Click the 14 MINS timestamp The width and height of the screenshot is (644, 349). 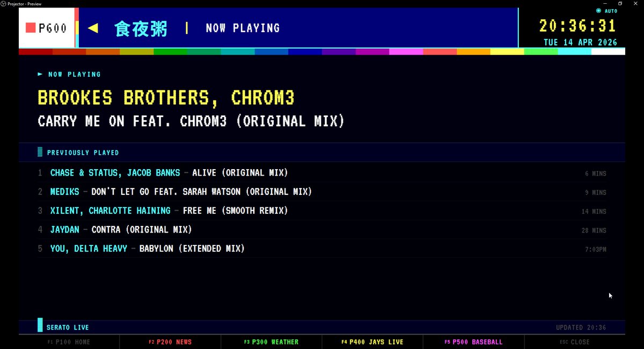tap(594, 212)
